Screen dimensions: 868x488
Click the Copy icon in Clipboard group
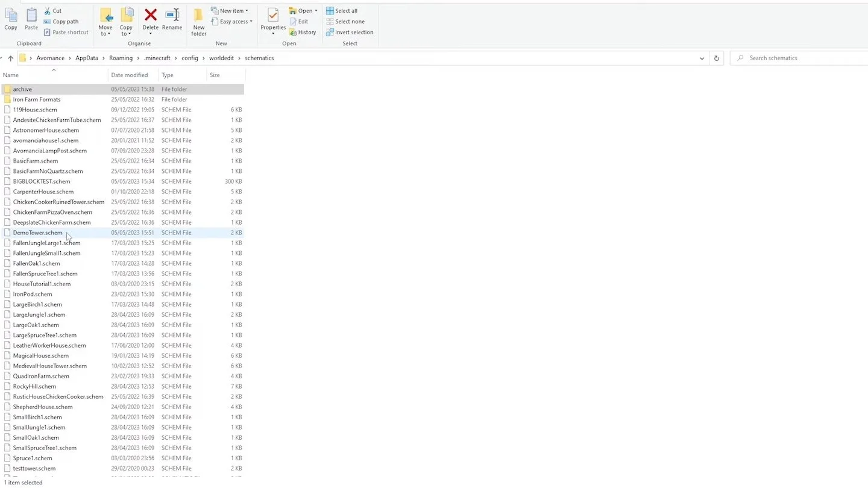(x=11, y=19)
